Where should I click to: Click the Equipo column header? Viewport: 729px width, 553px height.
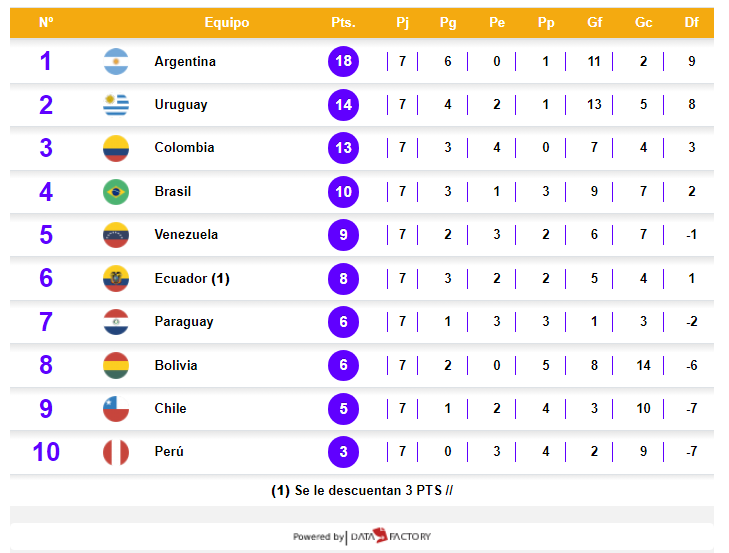[226, 22]
